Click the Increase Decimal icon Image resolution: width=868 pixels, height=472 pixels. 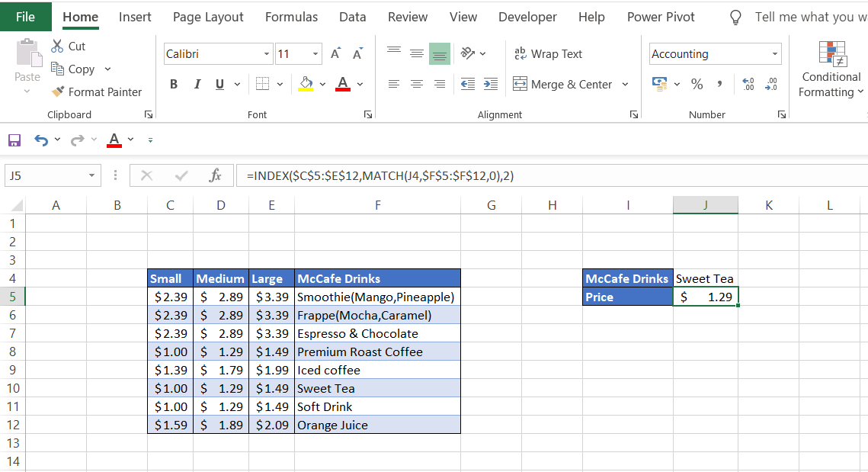click(x=748, y=84)
